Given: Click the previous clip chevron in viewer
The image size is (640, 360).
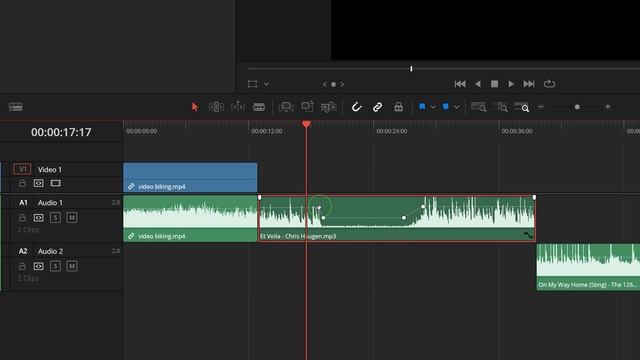Looking at the screenshot, I should click(325, 84).
